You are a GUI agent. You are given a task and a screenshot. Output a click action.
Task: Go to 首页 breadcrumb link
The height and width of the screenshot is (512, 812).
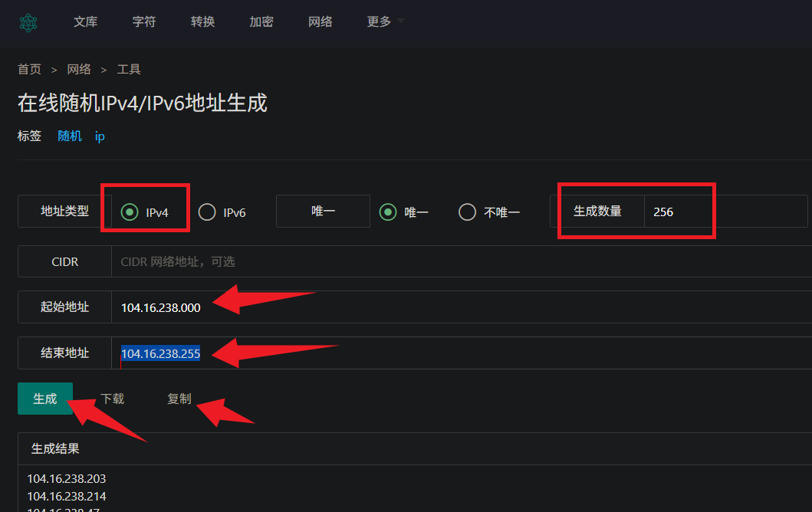[x=29, y=70]
